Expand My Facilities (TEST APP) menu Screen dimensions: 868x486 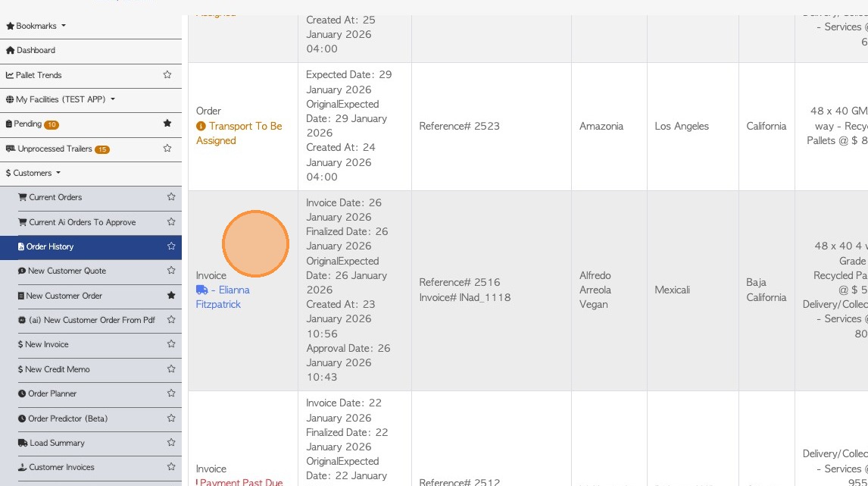click(61, 99)
